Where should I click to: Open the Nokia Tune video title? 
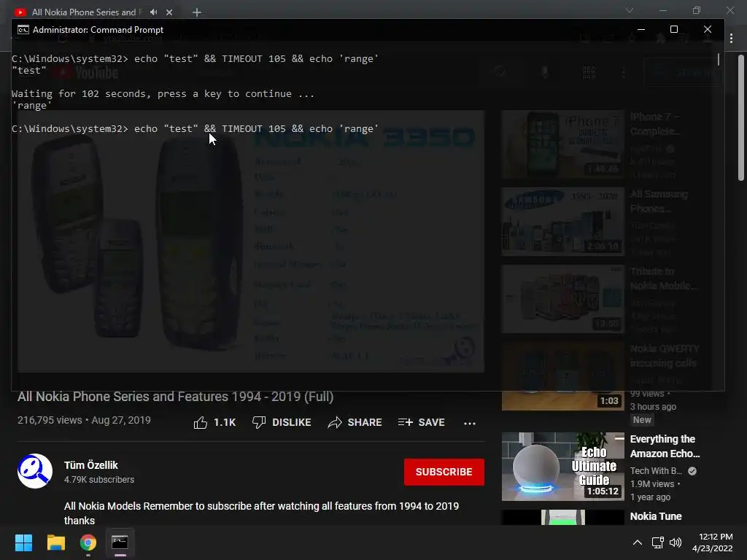click(656, 516)
